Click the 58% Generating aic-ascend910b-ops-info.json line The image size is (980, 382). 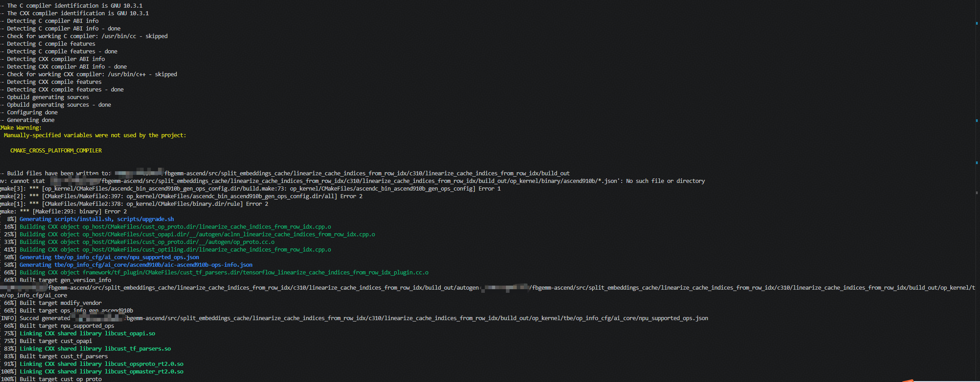(126, 265)
